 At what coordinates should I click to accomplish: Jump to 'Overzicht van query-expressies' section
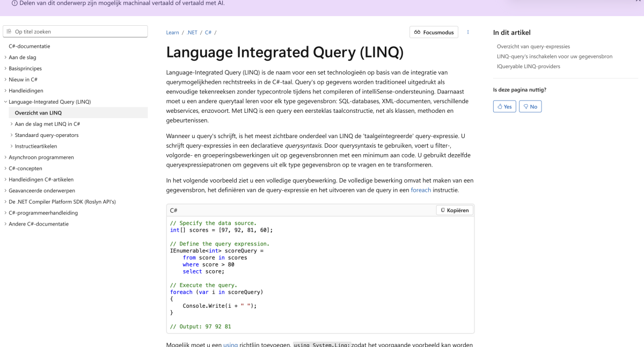(533, 47)
